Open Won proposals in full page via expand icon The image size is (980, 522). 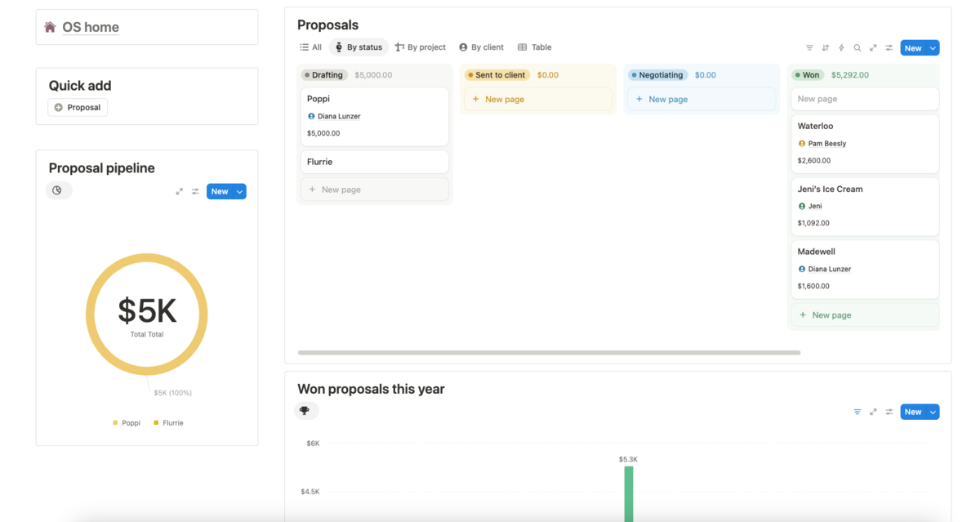[873, 412]
